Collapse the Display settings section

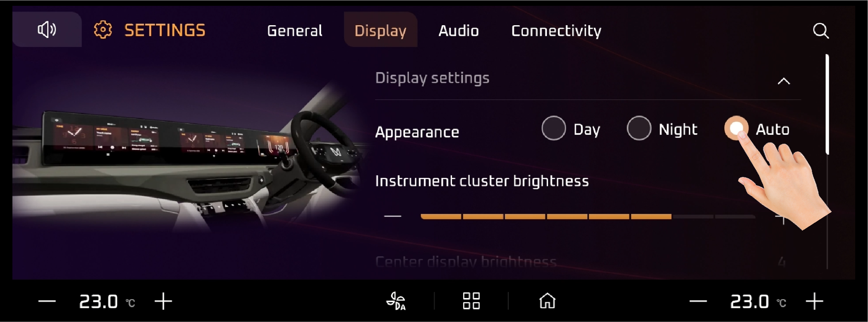[x=784, y=81]
